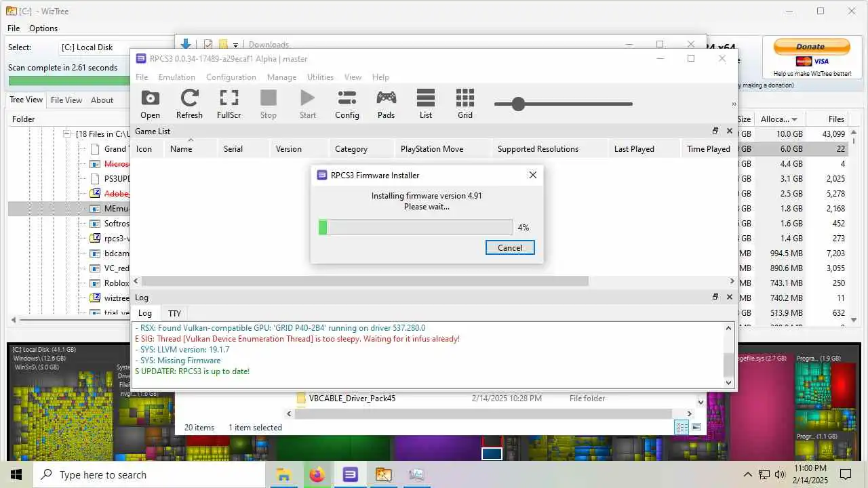Adjust the RPCS3 icon size slider handle

coord(519,104)
